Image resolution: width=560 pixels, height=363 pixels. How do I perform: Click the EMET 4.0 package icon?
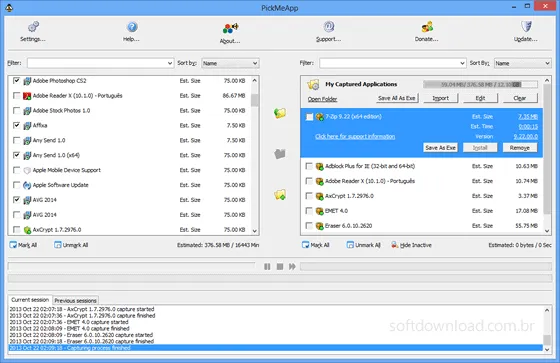point(320,211)
